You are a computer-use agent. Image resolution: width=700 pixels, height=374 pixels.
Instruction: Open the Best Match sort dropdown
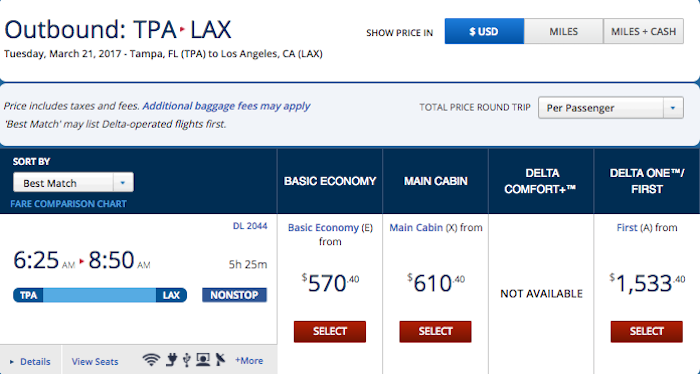(73, 183)
